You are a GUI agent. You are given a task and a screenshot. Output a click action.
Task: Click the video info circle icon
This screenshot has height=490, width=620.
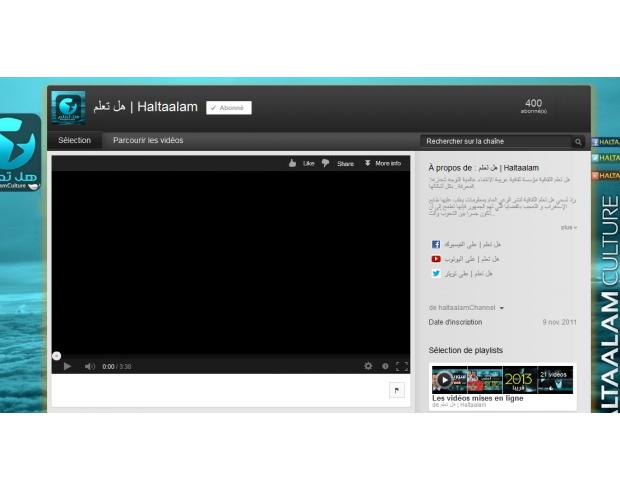click(385, 367)
